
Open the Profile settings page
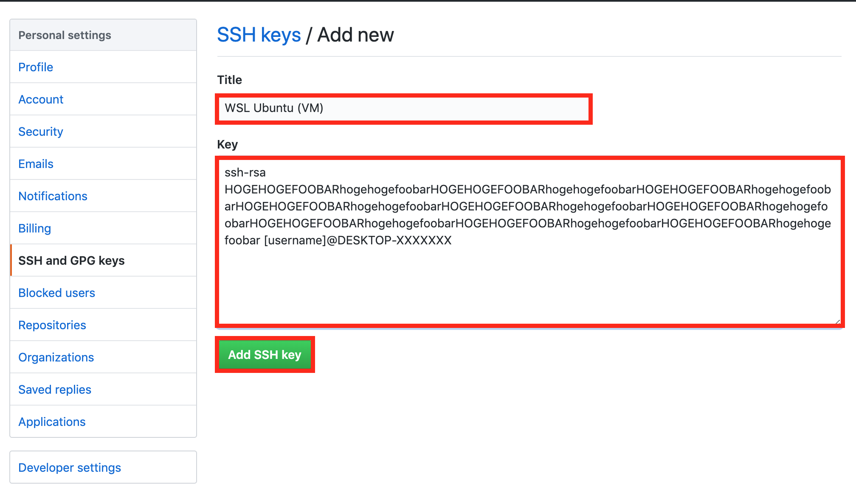[36, 67]
